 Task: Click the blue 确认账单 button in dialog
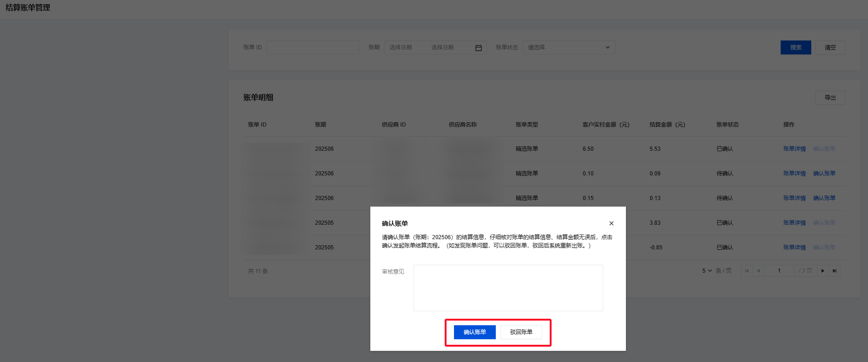[474, 332]
